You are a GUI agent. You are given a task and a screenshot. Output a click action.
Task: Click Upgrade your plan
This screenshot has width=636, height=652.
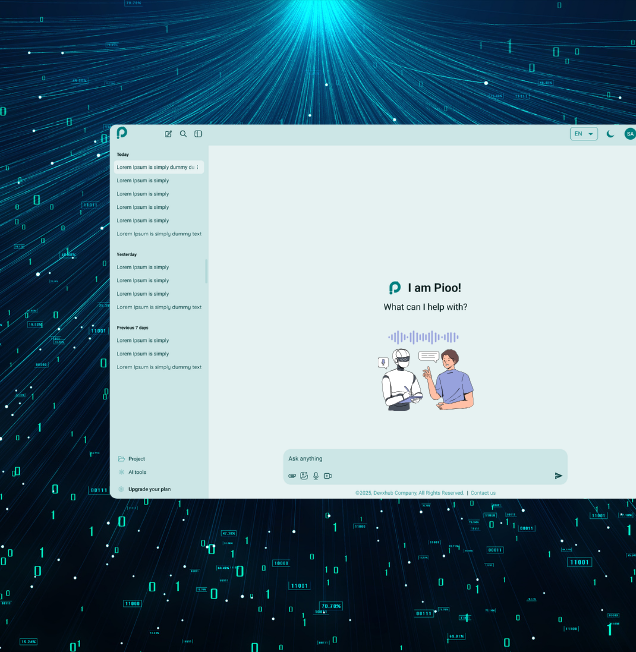click(x=149, y=489)
